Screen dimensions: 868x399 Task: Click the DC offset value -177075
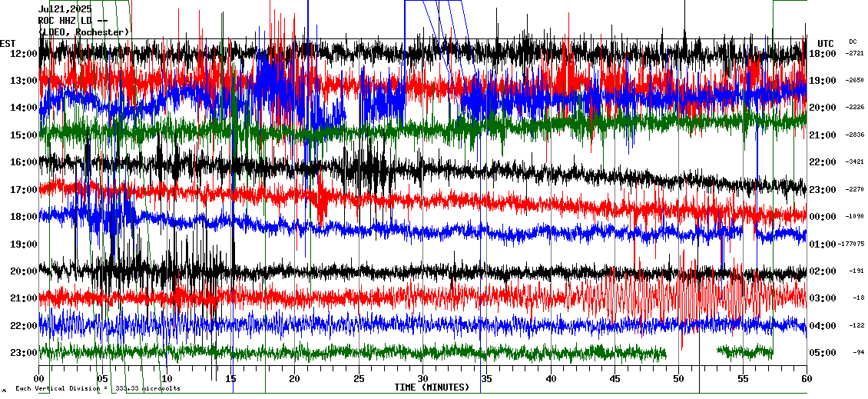[x=852, y=244]
